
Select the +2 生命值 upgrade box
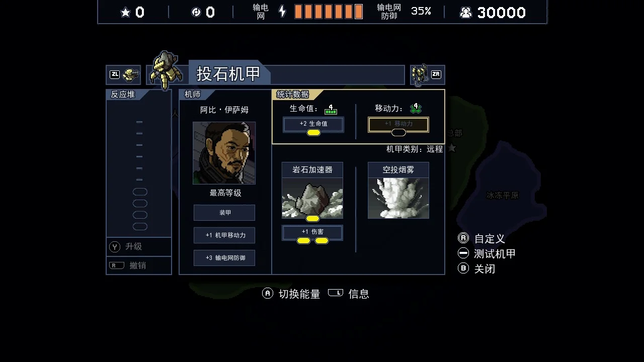click(x=313, y=124)
